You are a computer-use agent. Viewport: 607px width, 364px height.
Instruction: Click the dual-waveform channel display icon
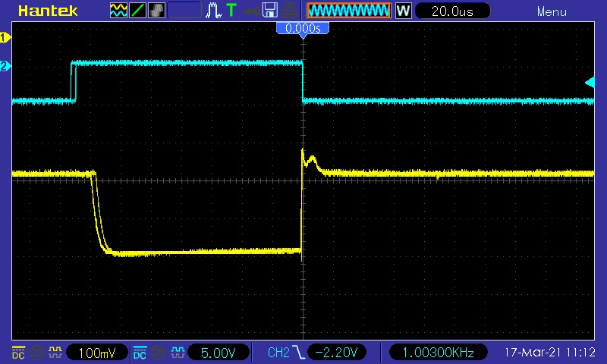[x=118, y=11]
